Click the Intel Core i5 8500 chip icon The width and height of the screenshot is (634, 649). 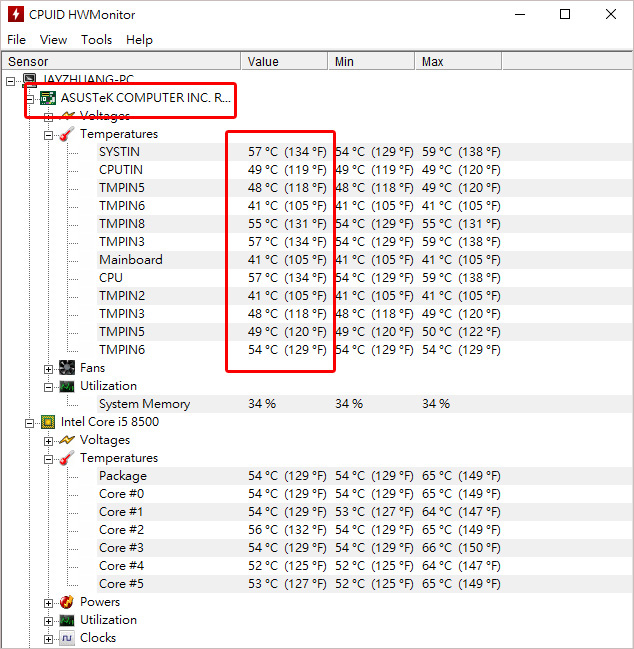click(x=48, y=422)
